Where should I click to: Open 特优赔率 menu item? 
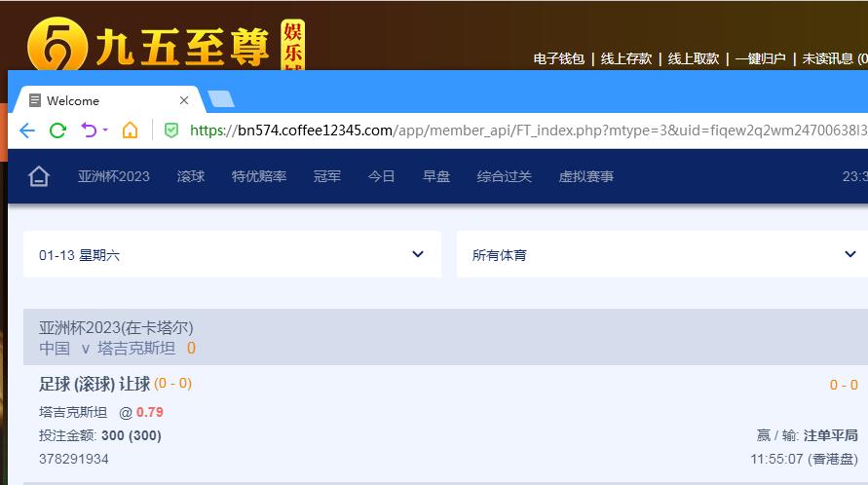[x=258, y=176]
